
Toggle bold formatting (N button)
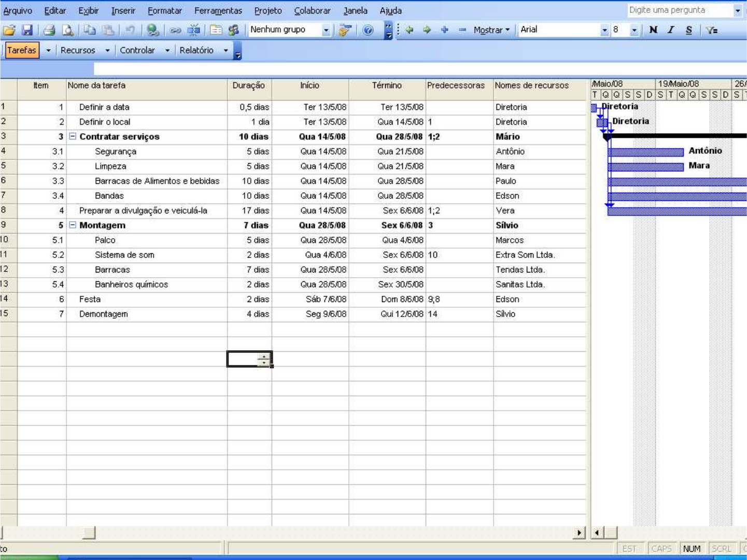[x=653, y=30]
